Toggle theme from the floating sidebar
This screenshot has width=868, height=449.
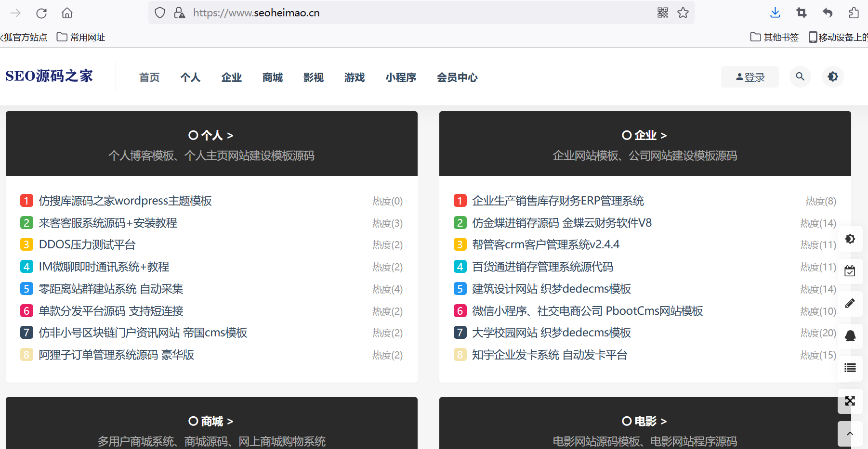point(850,239)
